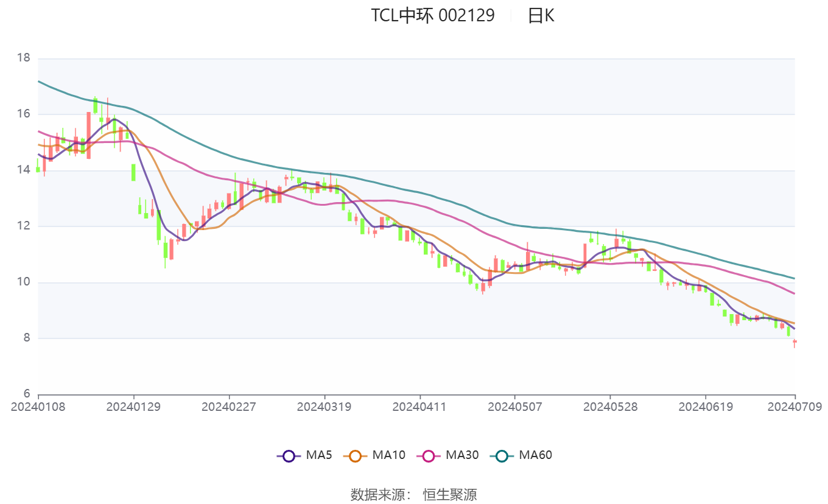Click the last red candlestick below 8
The width and height of the screenshot is (828, 504).
[795, 343]
